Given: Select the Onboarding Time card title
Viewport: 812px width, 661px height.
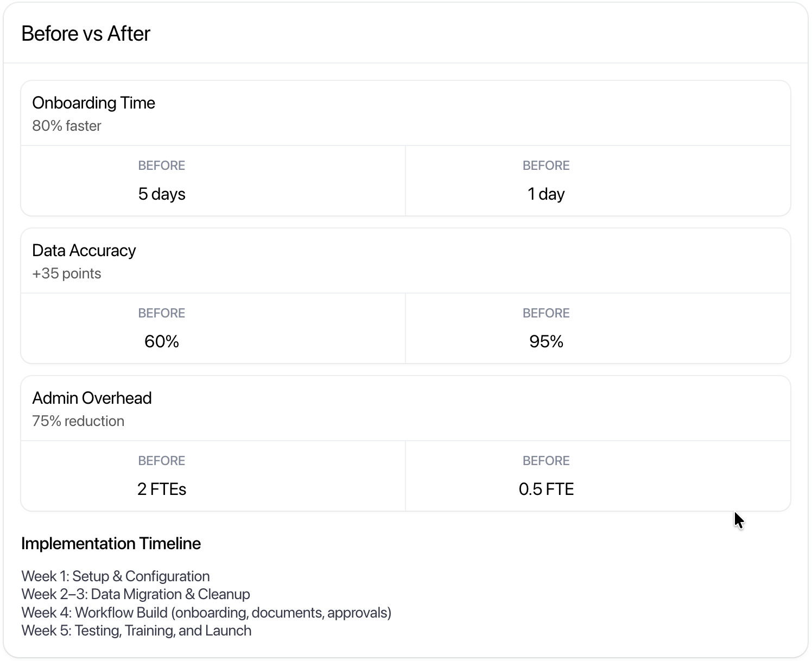Looking at the screenshot, I should [93, 103].
